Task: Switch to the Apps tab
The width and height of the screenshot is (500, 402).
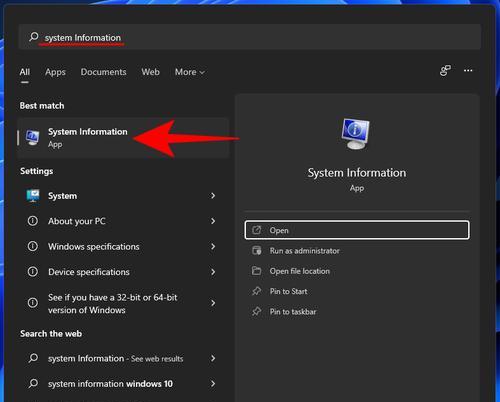Action: point(55,72)
